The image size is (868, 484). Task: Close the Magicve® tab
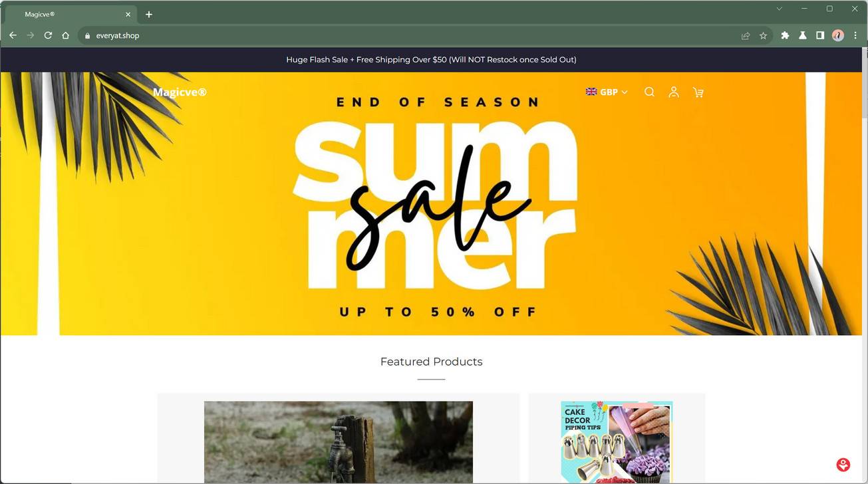click(128, 15)
